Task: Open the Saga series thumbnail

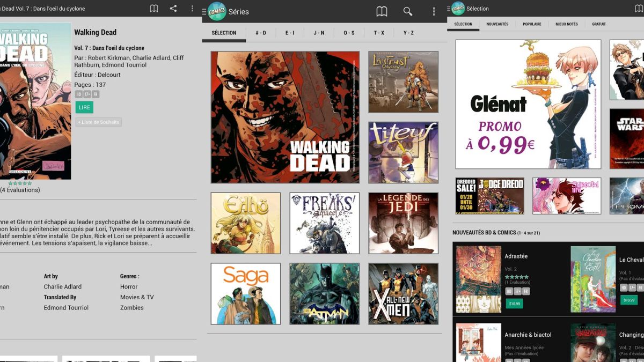Action: [246, 293]
